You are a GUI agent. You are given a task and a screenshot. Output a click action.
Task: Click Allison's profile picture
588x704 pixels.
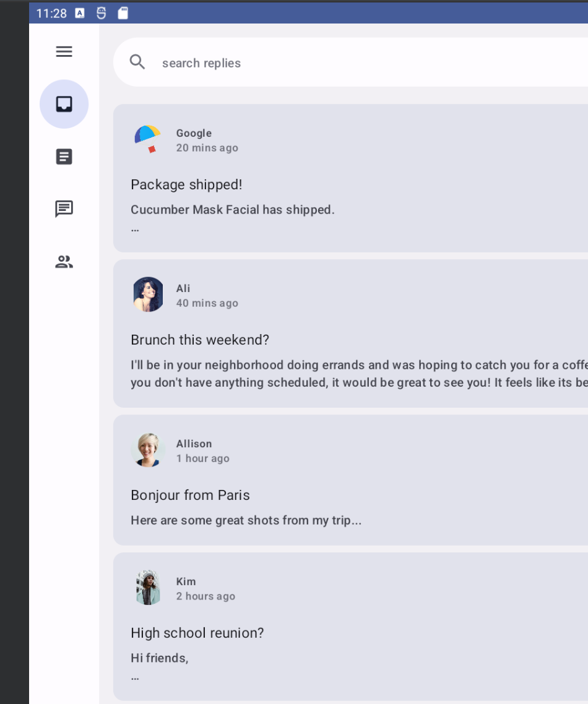pos(148,450)
